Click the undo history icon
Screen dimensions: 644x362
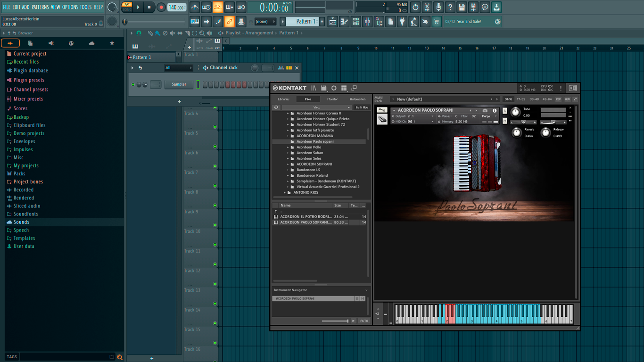click(415, 8)
